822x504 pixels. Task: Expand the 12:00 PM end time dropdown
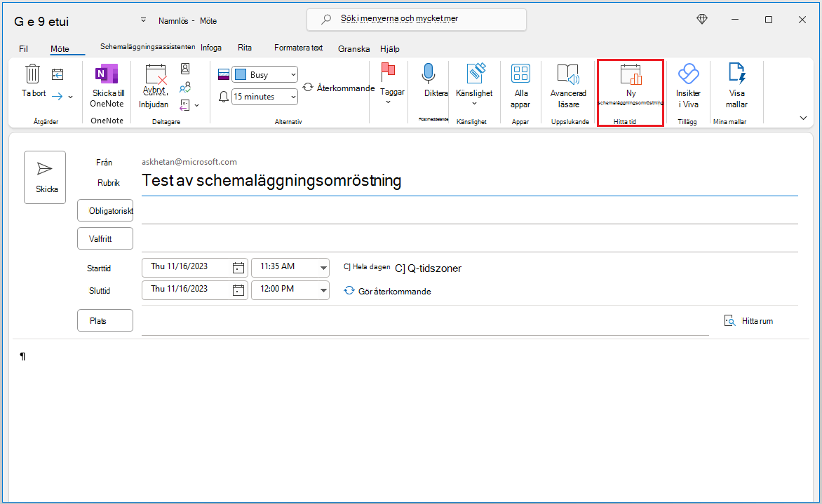[x=323, y=290]
